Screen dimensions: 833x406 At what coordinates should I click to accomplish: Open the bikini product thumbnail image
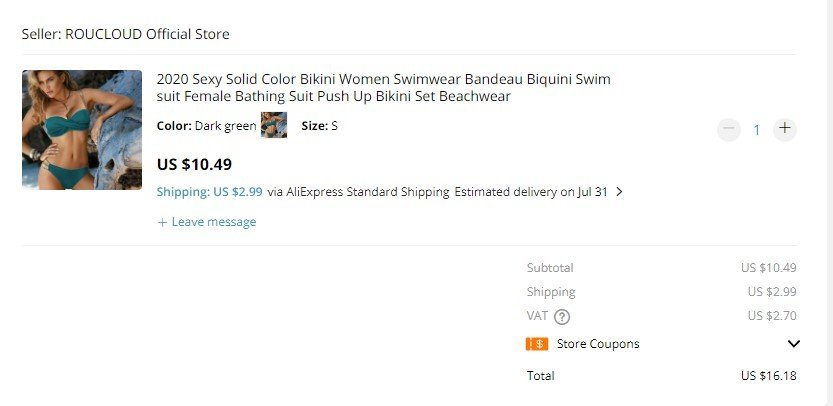(82, 130)
